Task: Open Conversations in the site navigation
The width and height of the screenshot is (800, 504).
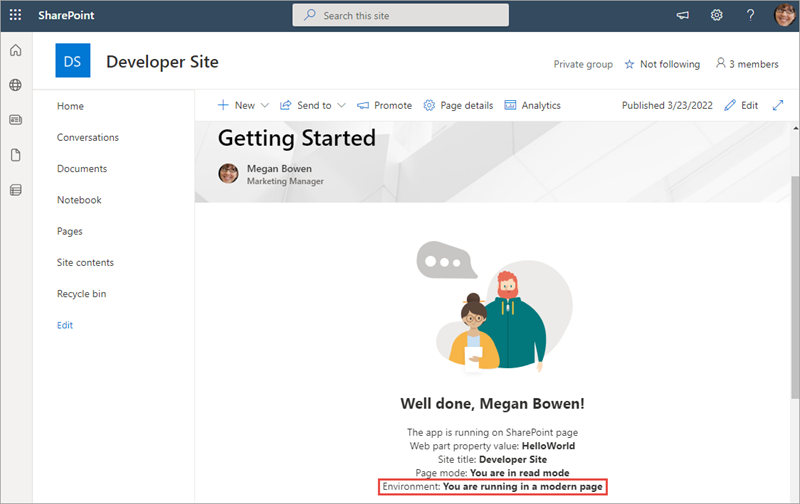Action: point(88,137)
